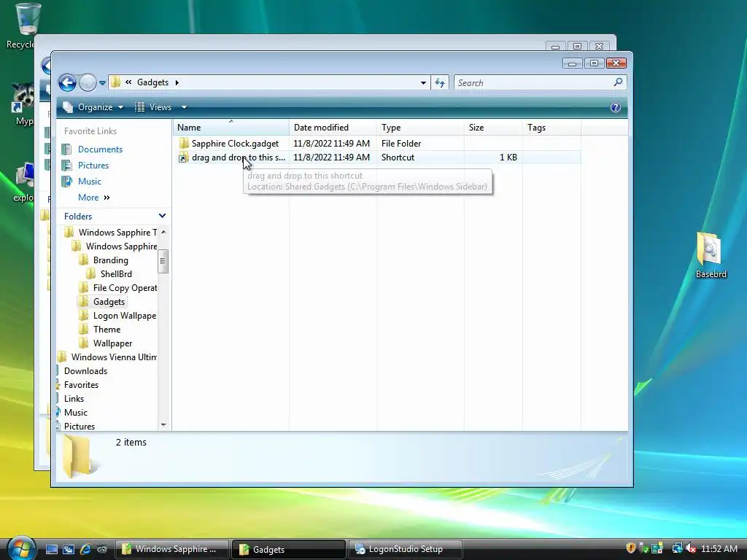The width and height of the screenshot is (747, 560).
Task: Click the muted volume tray icon
Action: pos(692,548)
